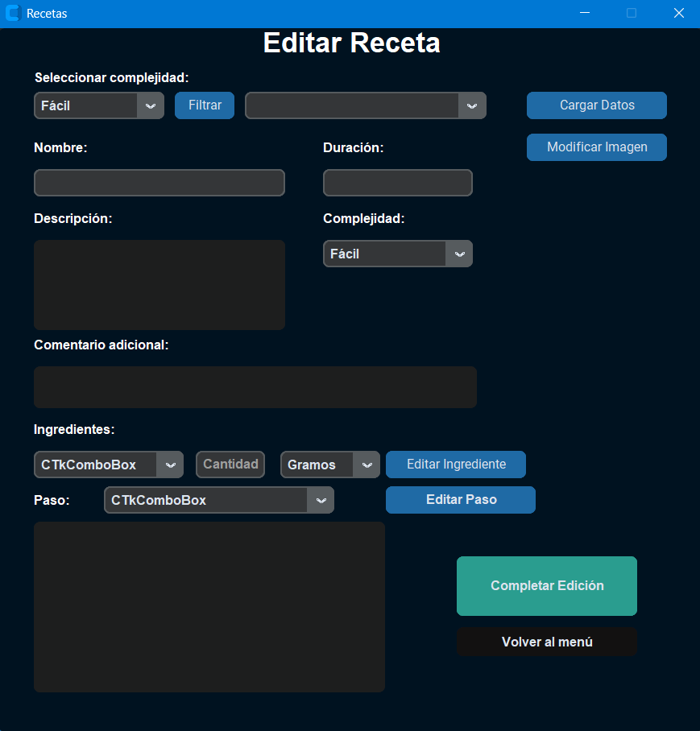This screenshot has height=731, width=700.
Task: Click Modificar Imagen
Action: pos(596,147)
